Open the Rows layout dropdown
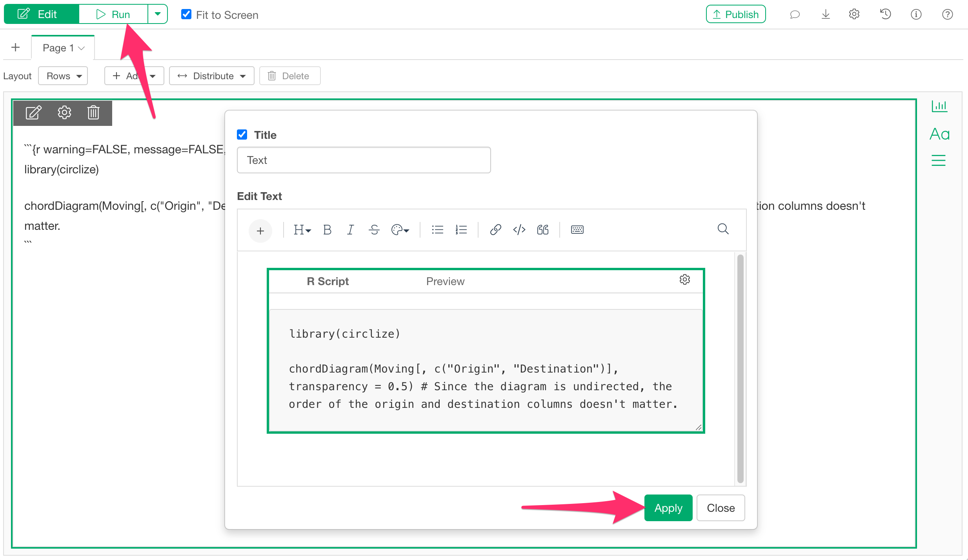This screenshot has height=560, width=968. pos(63,76)
